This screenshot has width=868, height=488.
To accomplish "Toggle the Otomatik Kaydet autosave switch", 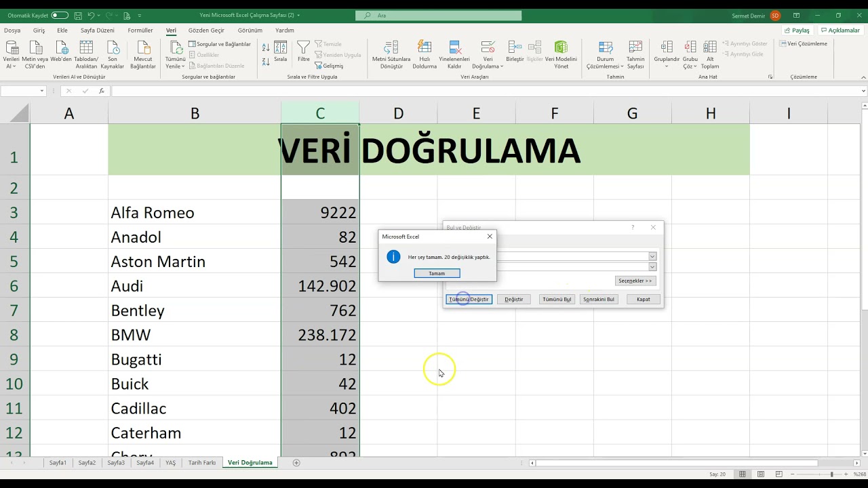I will (60, 15).
